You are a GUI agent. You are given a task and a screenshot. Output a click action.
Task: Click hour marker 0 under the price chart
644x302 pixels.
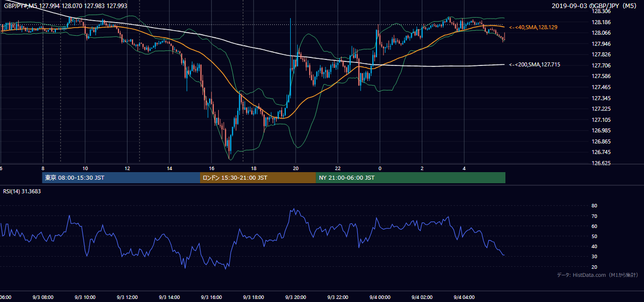pyautogui.click(x=380, y=168)
